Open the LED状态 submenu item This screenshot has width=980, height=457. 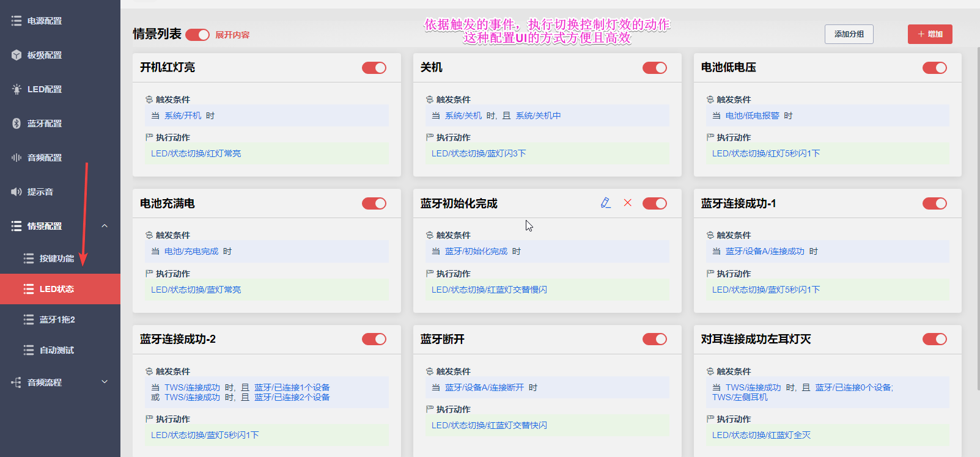pos(60,289)
